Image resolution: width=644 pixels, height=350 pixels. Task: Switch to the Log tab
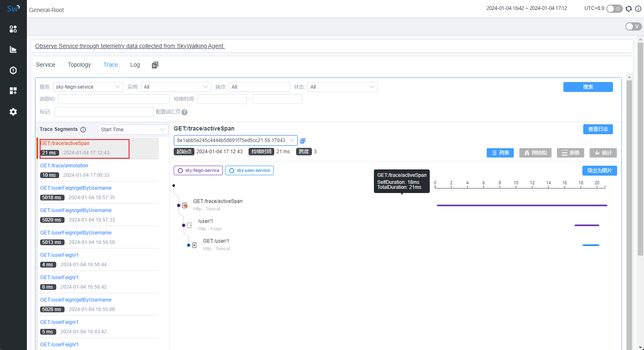[x=135, y=65]
